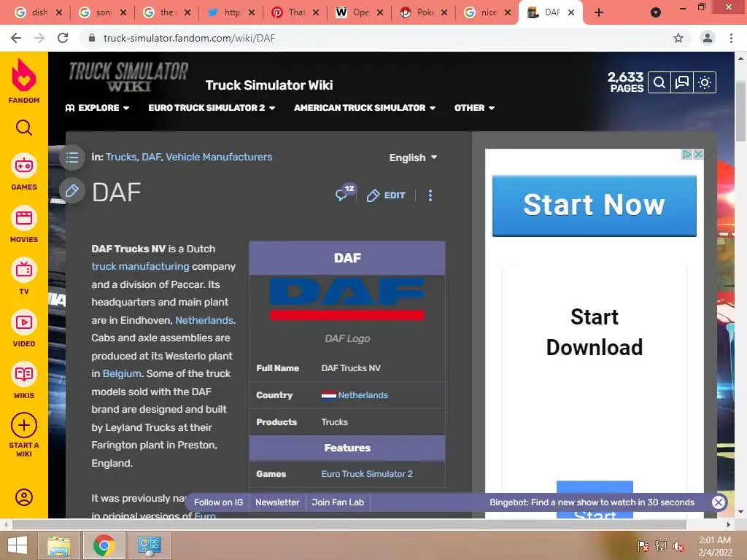
Task: Click the wiki search magnifier in header
Action: coord(659,83)
